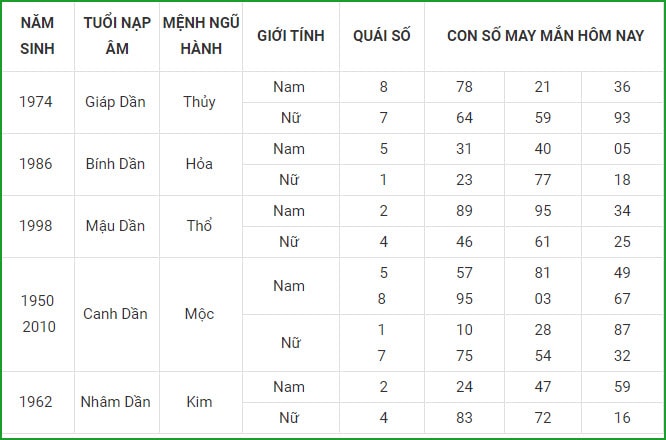
Task: Click the Bính Dần cell
Action: tap(117, 164)
